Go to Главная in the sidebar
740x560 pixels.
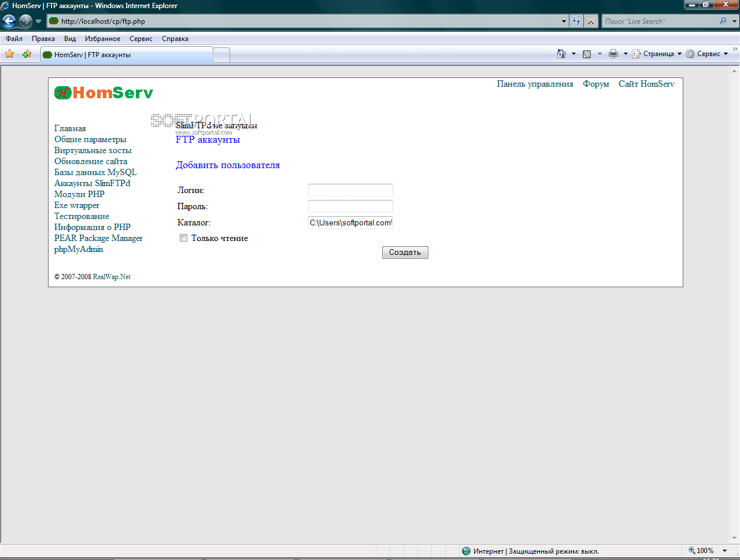click(x=70, y=128)
